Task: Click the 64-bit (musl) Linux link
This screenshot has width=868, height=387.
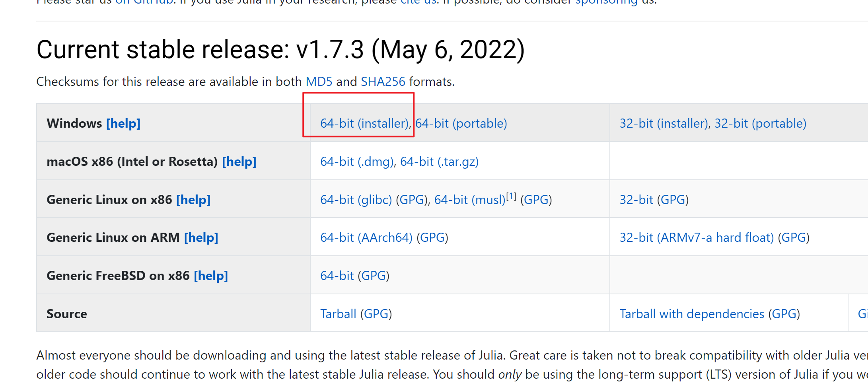Action: [x=469, y=200]
